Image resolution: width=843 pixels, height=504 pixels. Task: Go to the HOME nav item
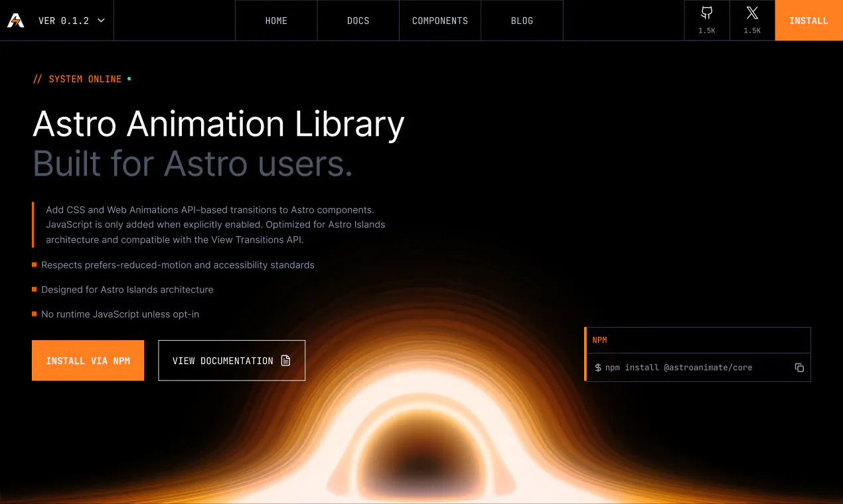click(x=276, y=21)
